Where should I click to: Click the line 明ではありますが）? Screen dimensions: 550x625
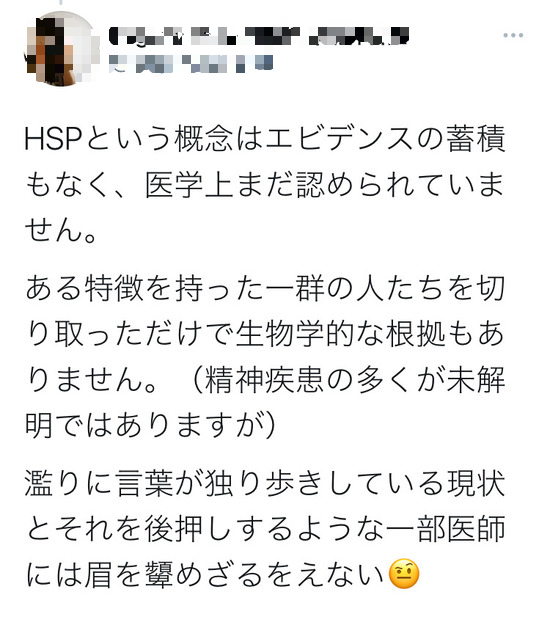tap(151, 425)
